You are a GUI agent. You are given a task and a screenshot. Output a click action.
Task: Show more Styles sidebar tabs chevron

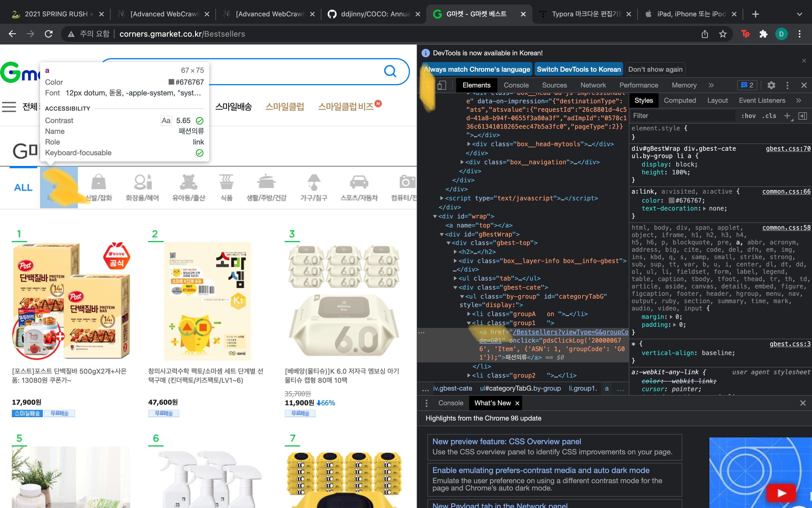click(x=798, y=100)
